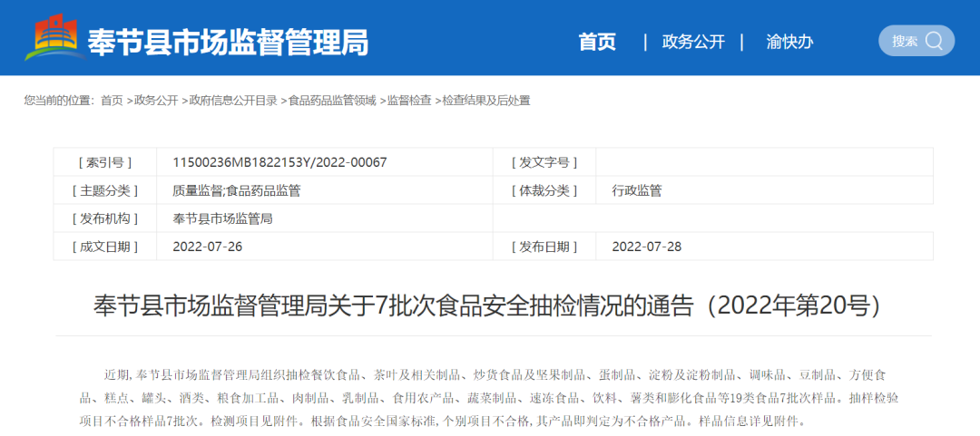The width and height of the screenshot is (980, 436).
Task: Click breadcrumb link 监督检查
Action: [x=408, y=101]
